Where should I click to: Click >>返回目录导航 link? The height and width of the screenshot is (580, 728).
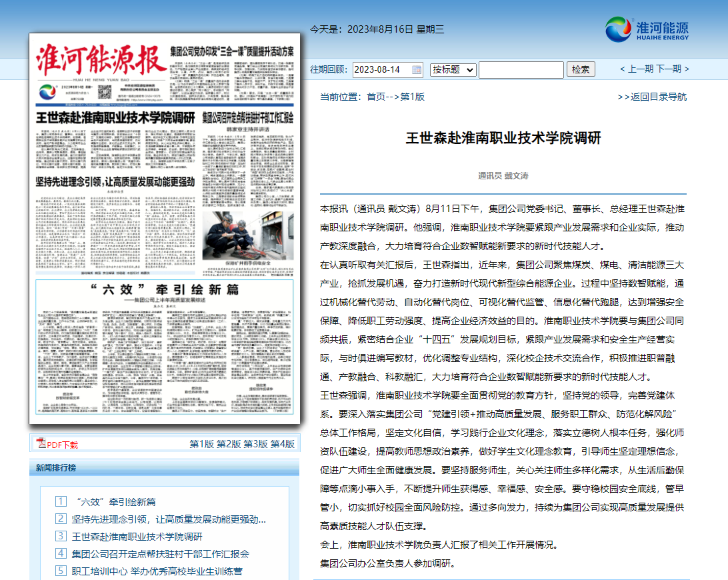(652, 97)
